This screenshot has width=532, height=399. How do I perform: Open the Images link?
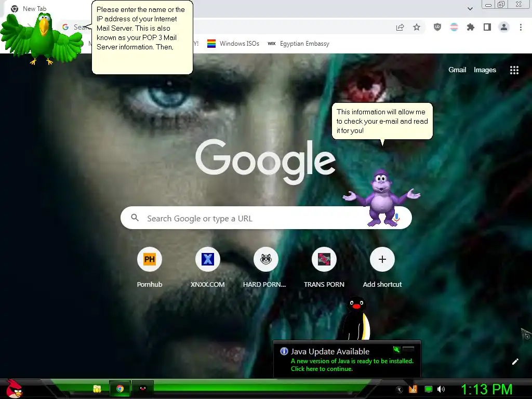(485, 70)
